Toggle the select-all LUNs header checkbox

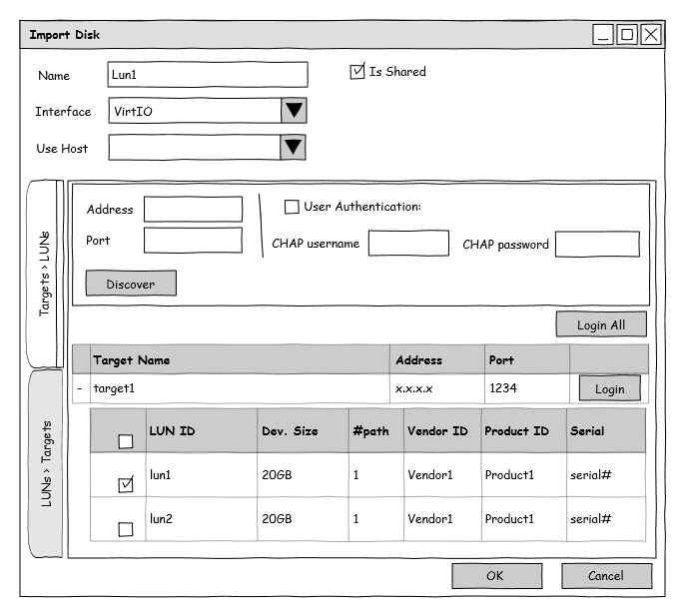tap(126, 441)
